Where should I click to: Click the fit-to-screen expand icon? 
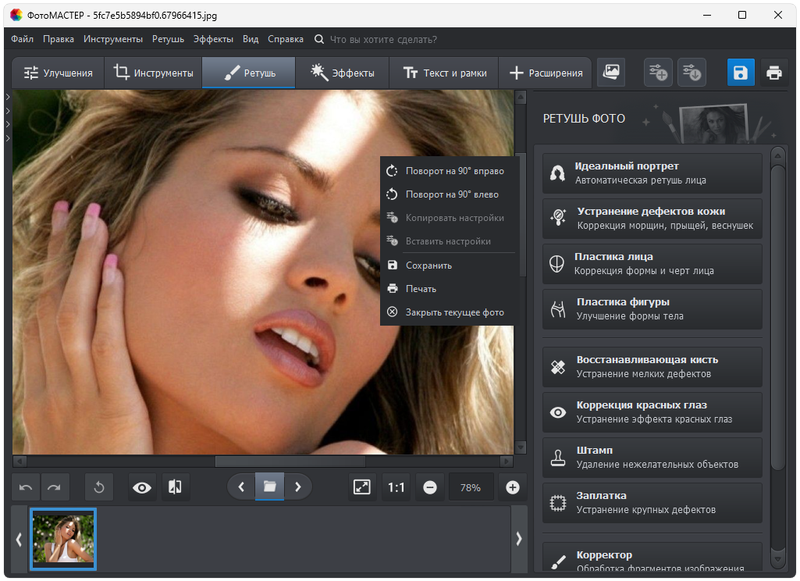362,487
